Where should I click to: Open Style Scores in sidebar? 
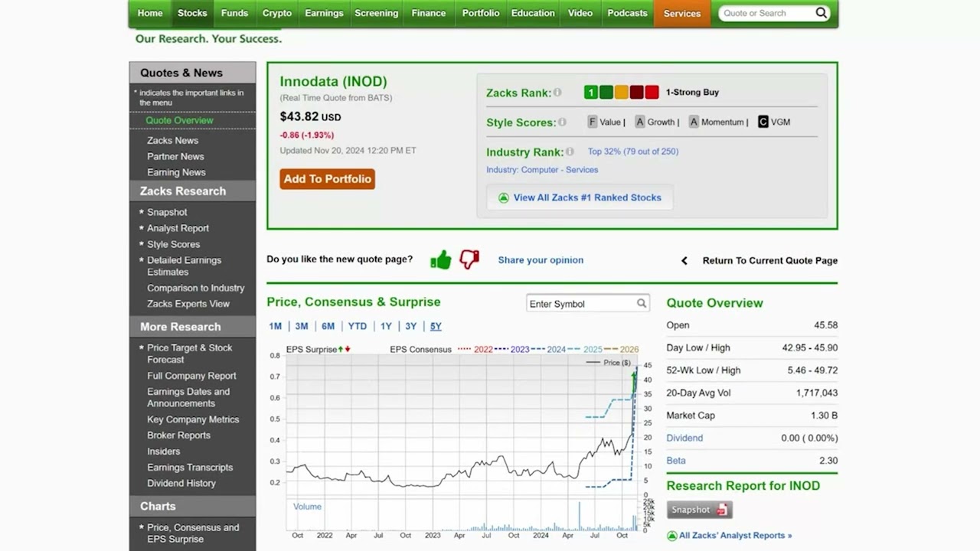174,245
